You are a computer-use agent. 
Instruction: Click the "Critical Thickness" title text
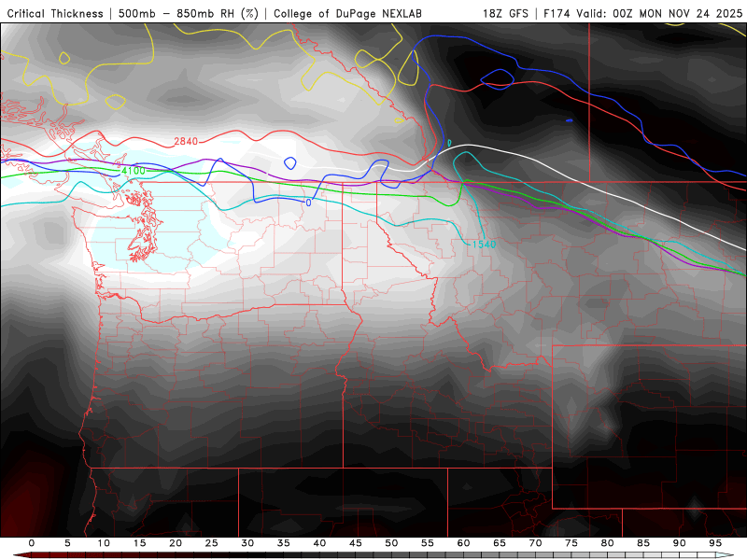click(x=55, y=13)
